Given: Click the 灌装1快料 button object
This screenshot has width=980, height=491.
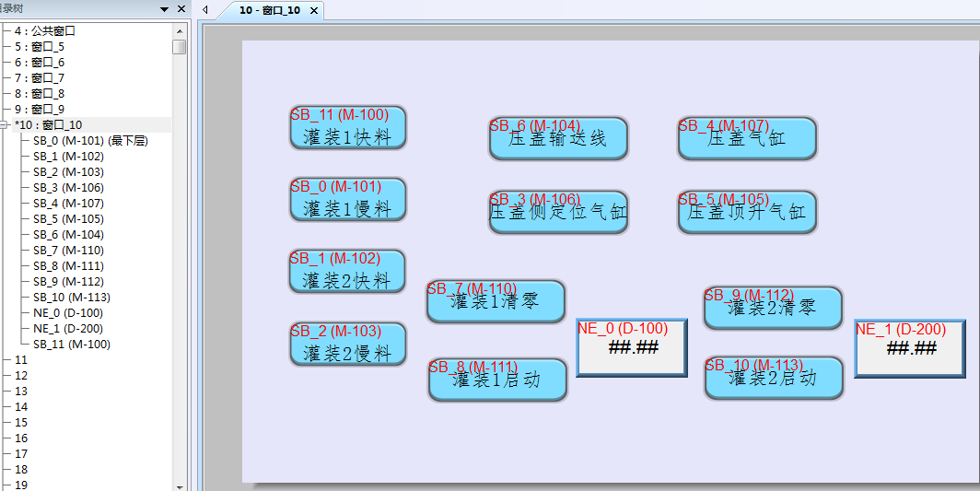Looking at the screenshot, I should click(347, 128).
